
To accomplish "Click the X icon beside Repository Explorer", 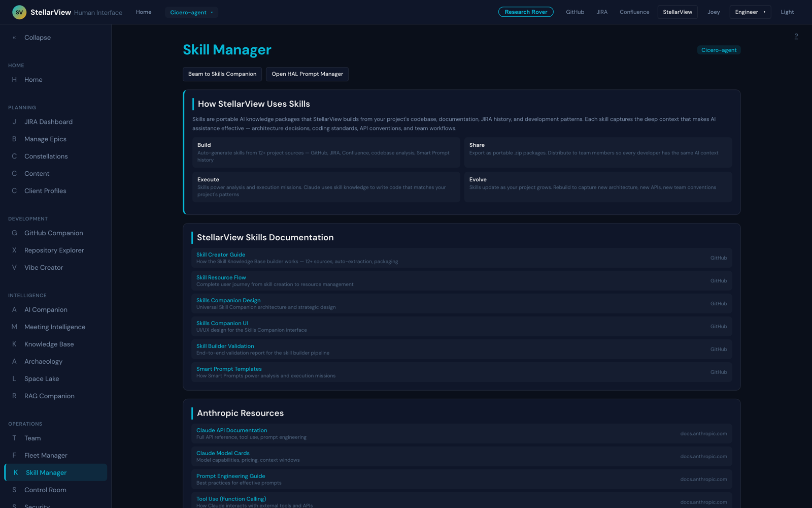I will [x=14, y=250].
